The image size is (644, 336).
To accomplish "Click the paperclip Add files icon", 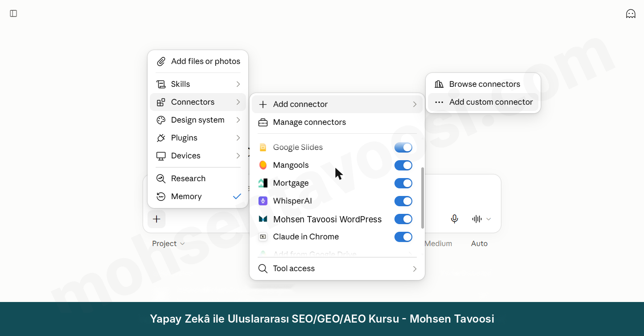I will [161, 61].
